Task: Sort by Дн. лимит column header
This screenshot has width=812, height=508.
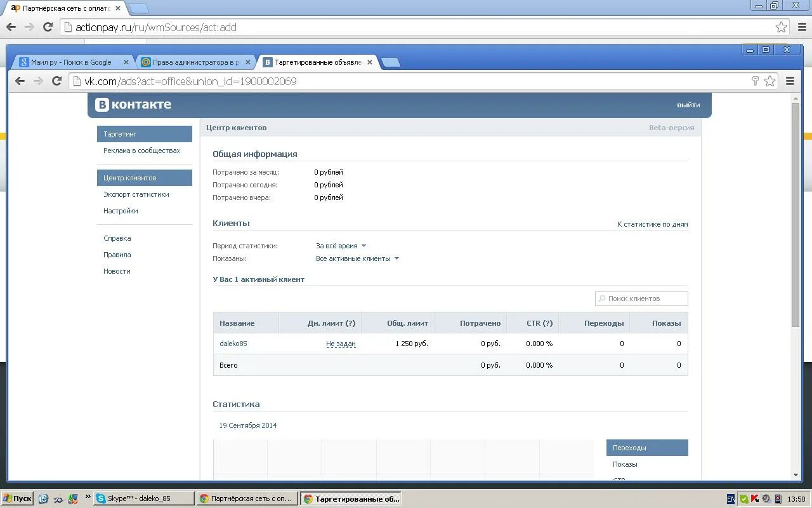Action: (x=320, y=323)
